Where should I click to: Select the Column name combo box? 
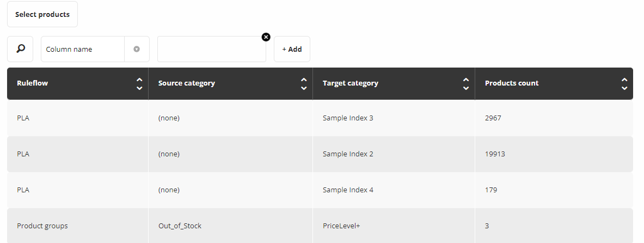tap(95, 49)
